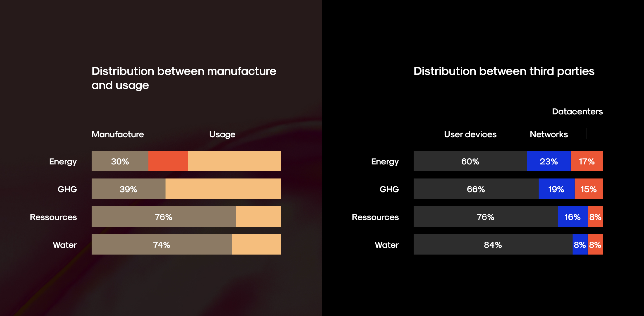Click the 15% GHG datacenters segment

tap(589, 189)
